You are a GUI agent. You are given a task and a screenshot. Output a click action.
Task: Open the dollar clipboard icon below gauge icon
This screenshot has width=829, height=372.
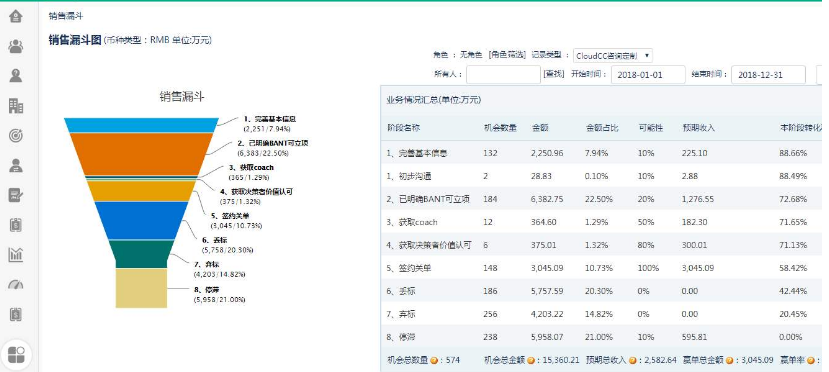point(16,314)
